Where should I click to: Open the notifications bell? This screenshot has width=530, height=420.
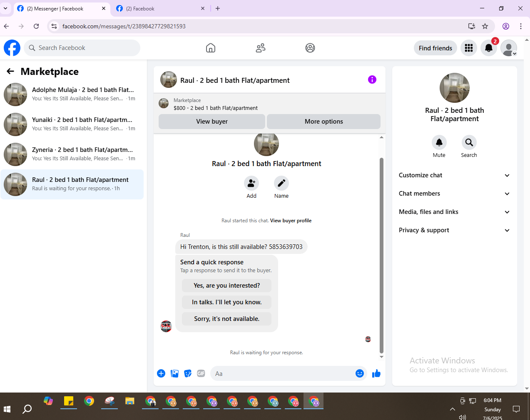click(x=489, y=48)
